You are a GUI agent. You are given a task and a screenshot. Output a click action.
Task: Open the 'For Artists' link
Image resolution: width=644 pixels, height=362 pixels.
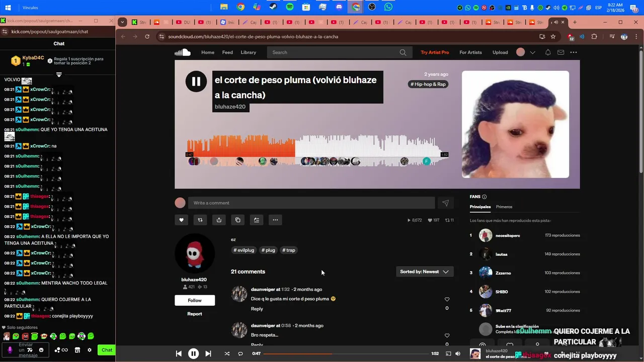coord(470,52)
